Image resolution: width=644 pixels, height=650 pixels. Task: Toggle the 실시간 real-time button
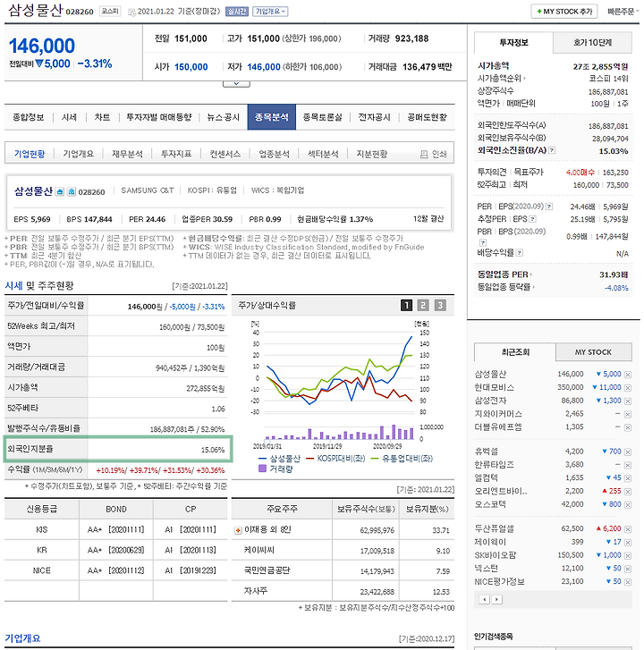[237, 12]
